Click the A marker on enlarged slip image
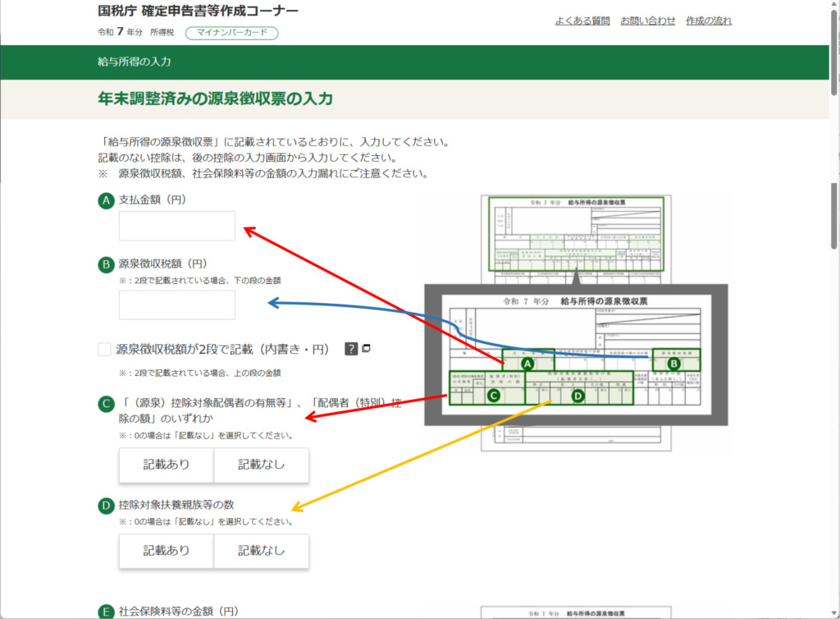 click(x=527, y=362)
